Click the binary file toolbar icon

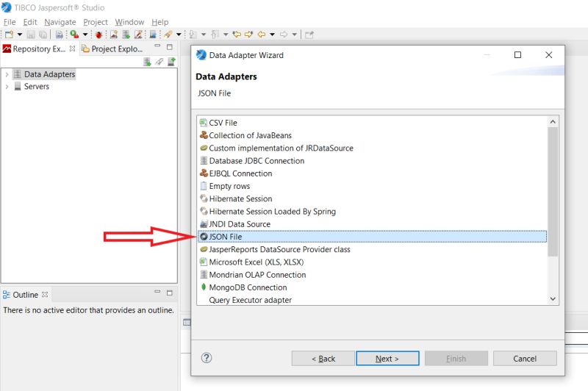point(60,35)
